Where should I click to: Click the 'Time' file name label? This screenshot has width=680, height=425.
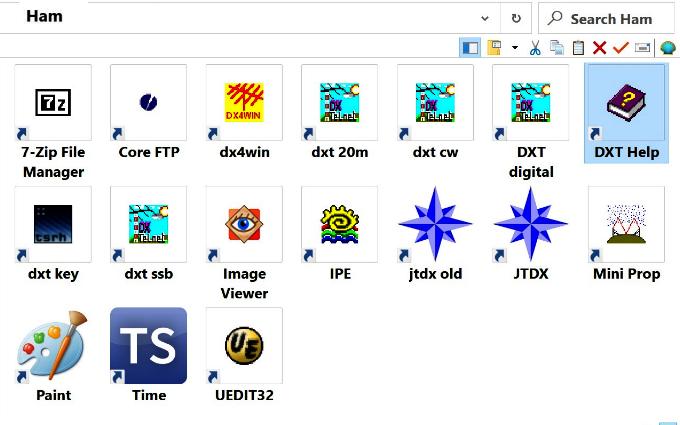click(149, 396)
